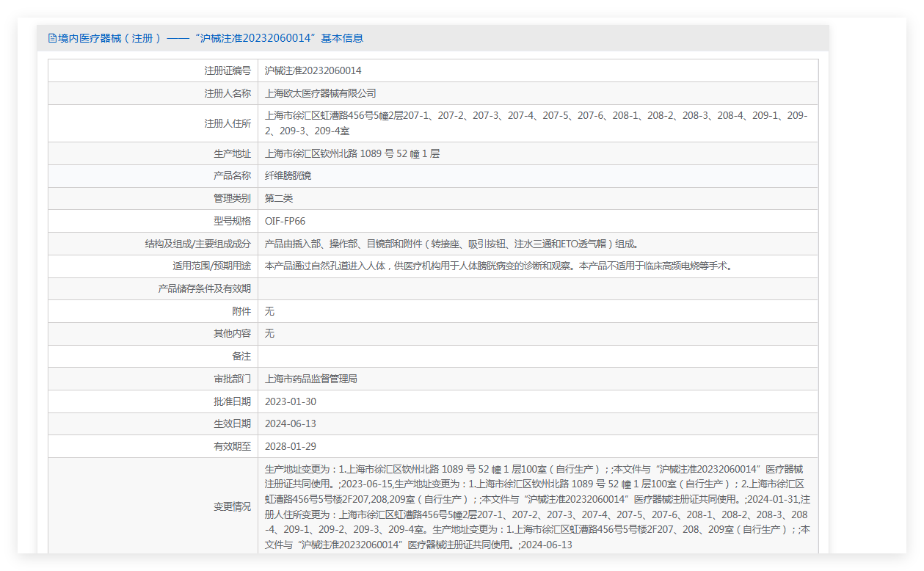Click the 注册人住所 address value

click(536, 123)
